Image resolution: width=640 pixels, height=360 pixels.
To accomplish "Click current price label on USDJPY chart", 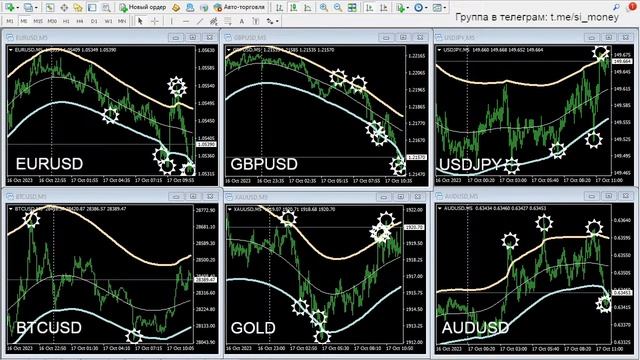I will click(622, 61).
